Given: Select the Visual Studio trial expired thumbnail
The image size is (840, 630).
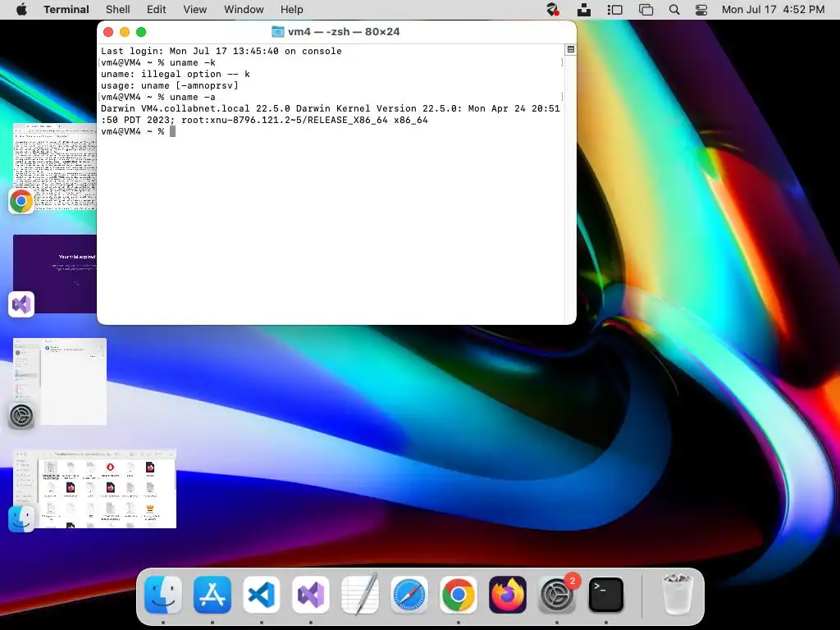Looking at the screenshot, I should (55, 273).
